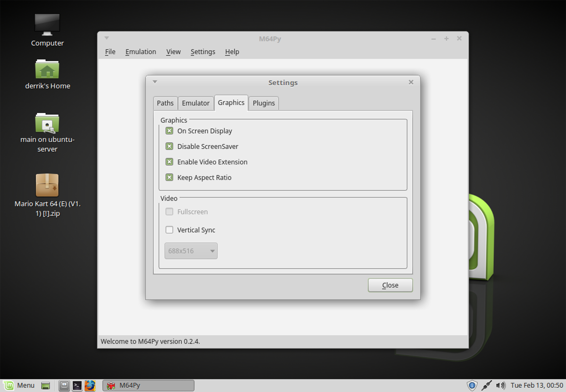Switch to the Paths tab
The height and width of the screenshot is (392, 566).
(x=165, y=103)
